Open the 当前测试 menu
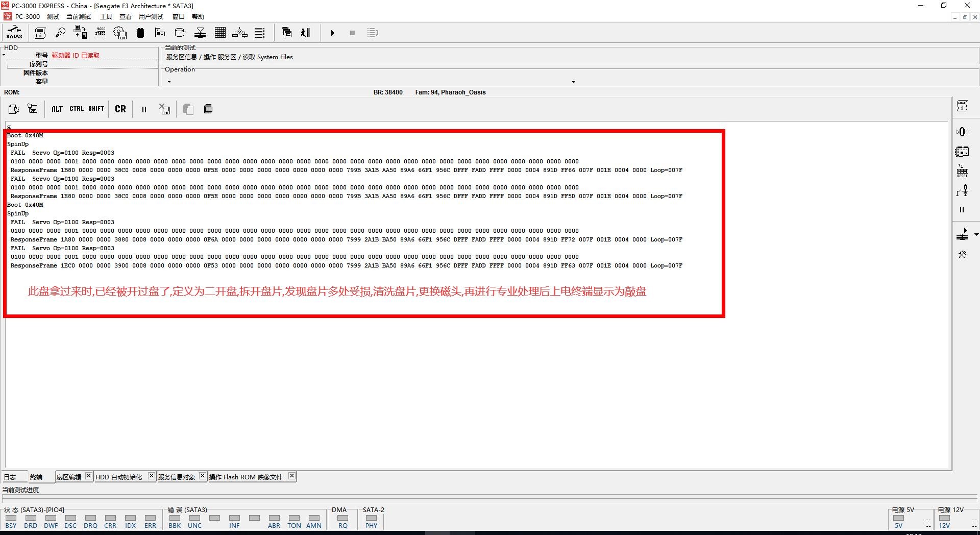The height and width of the screenshot is (535, 980). [x=79, y=16]
